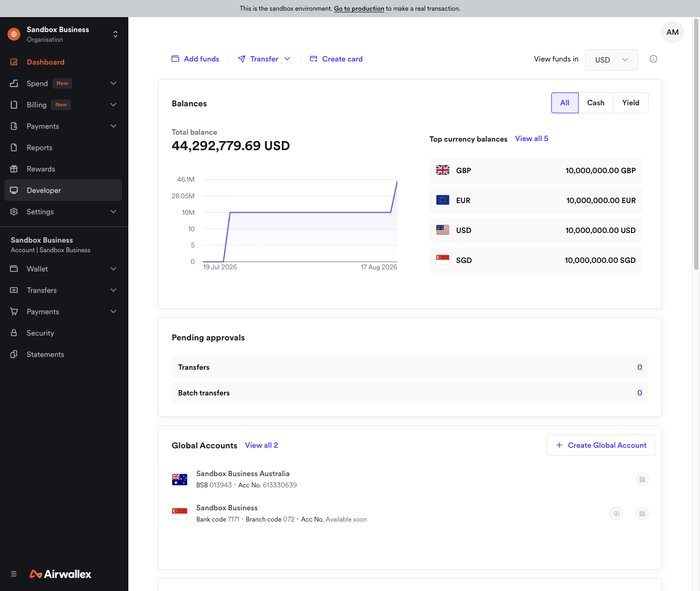
Task: Click the Reports document icon in sidebar
Action: tap(14, 147)
